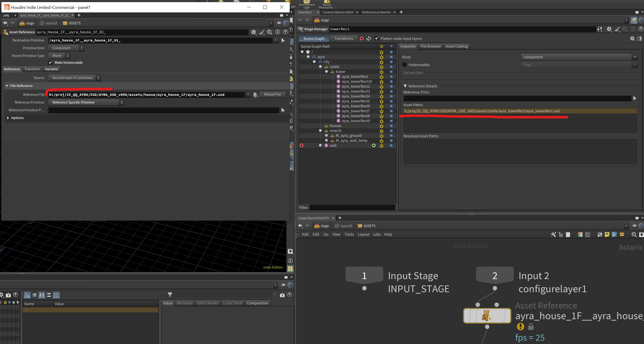This screenshot has width=644, height=344.
Task: Click the background image icon in network toolbar
Action: point(614,235)
